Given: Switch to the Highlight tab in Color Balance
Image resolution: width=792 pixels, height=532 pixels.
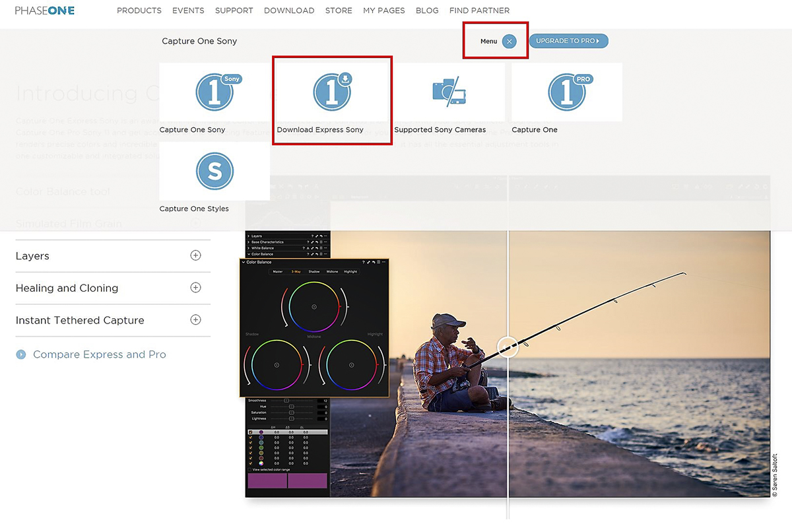Looking at the screenshot, I should pos(350,271).
